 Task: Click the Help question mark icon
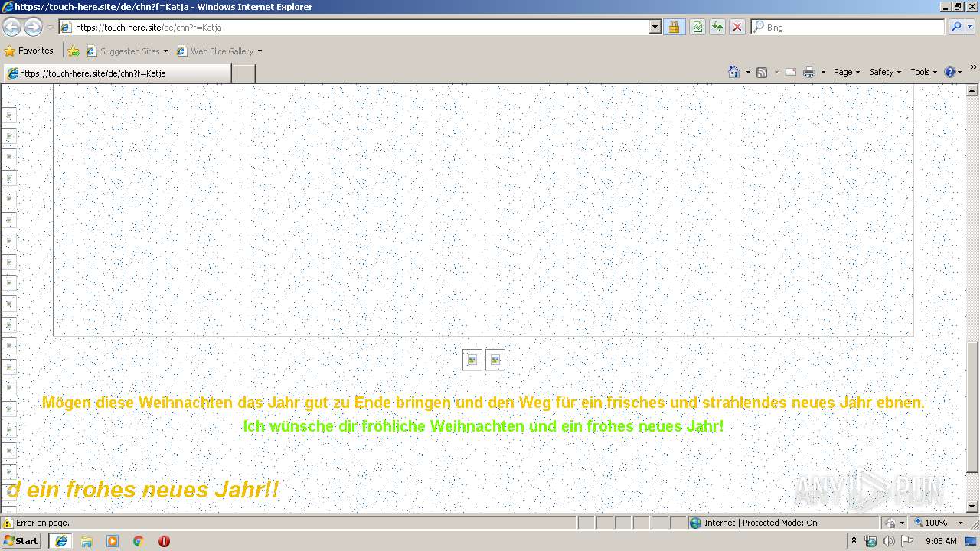[950, 72]
